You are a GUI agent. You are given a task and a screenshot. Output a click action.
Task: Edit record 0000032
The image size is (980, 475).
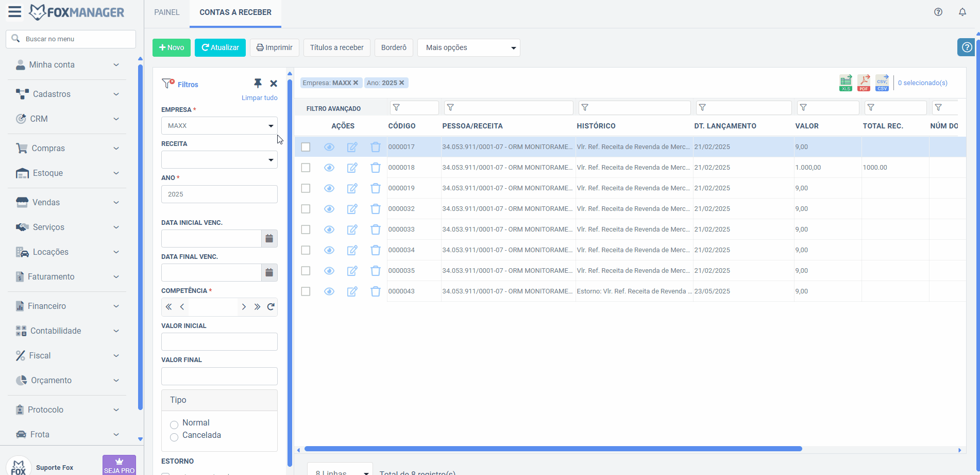[x=352, y=209]
